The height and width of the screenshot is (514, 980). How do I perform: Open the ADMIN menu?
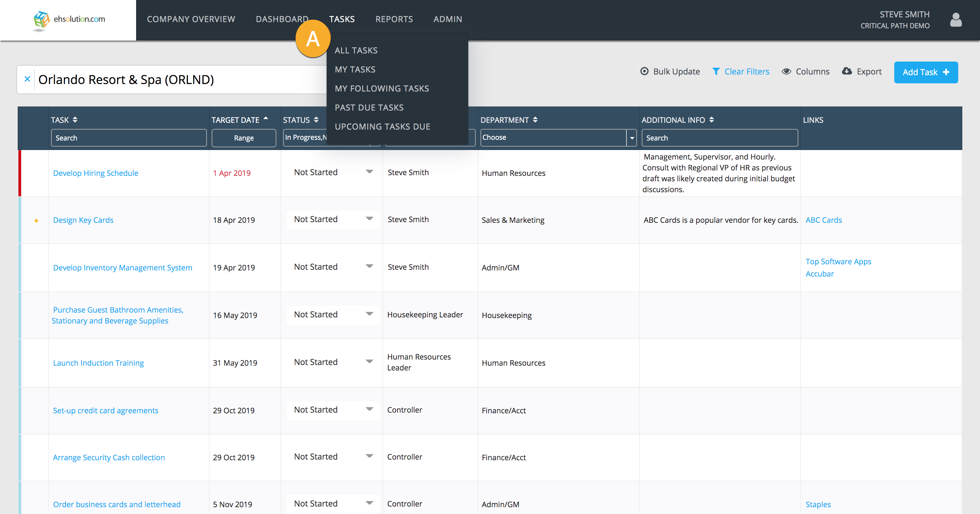click(x=447, y=19)
